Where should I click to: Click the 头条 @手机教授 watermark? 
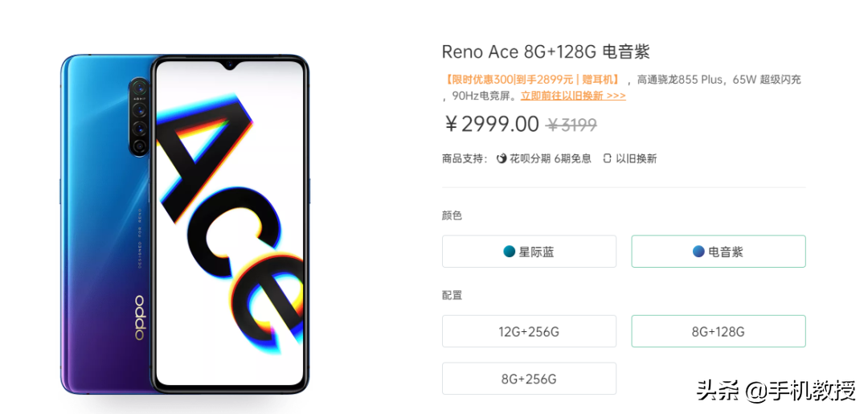(776, 391)
